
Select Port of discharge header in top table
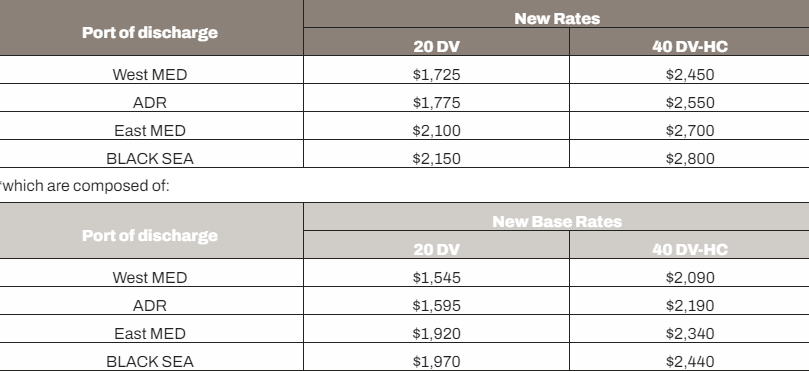coord(150,33)
